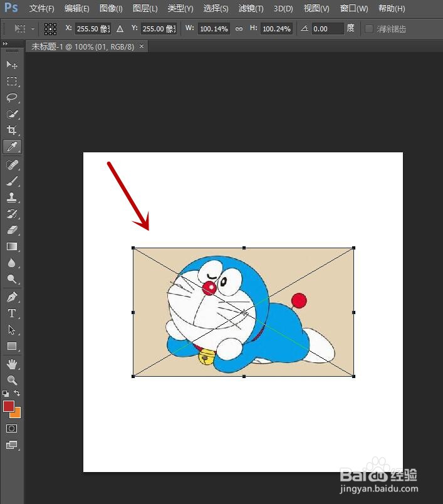
Task: Reset default foreground and background colors
Action: tap(6, 393)
